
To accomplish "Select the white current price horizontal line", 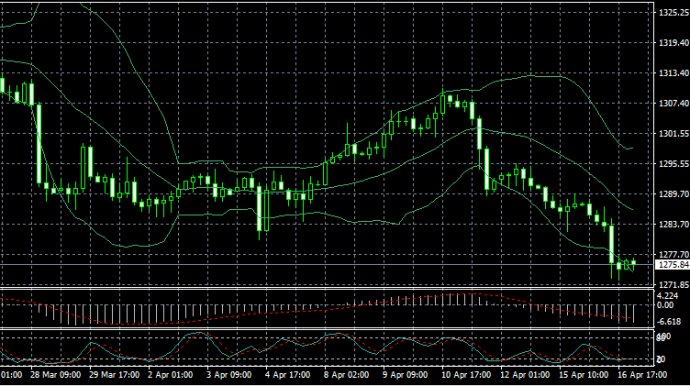I will point(328,265).
